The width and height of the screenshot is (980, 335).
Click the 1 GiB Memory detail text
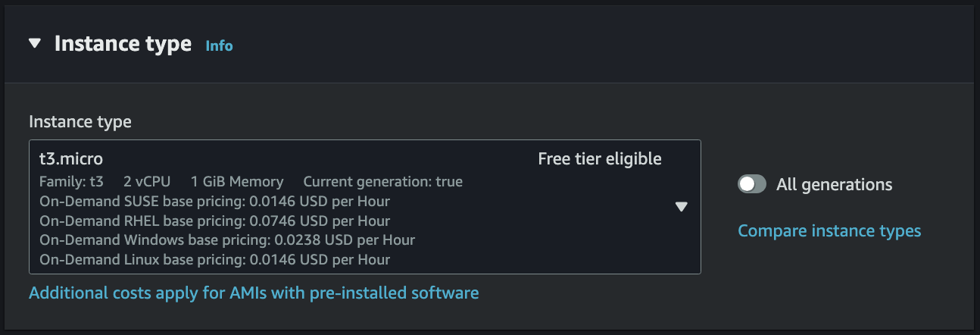(237, 182)
